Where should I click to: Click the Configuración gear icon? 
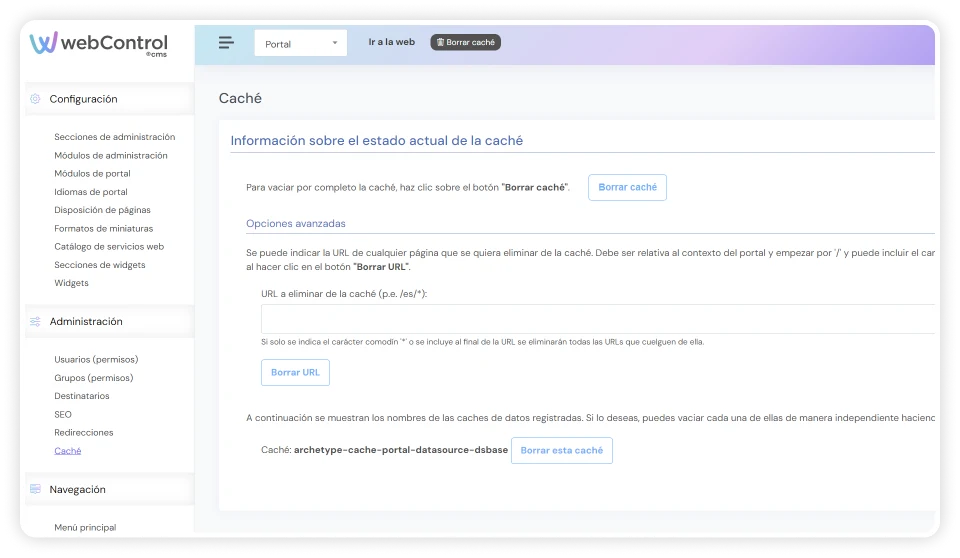35,99
